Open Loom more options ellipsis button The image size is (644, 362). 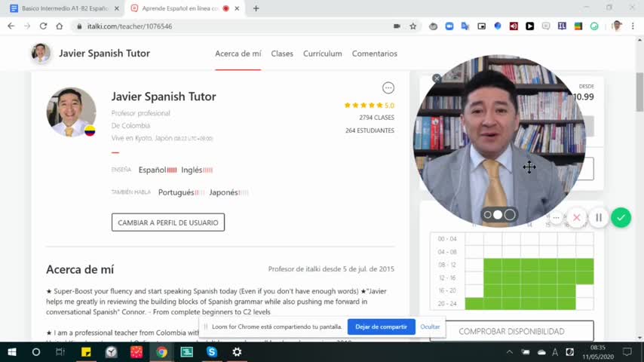click(x=556, y=217)
